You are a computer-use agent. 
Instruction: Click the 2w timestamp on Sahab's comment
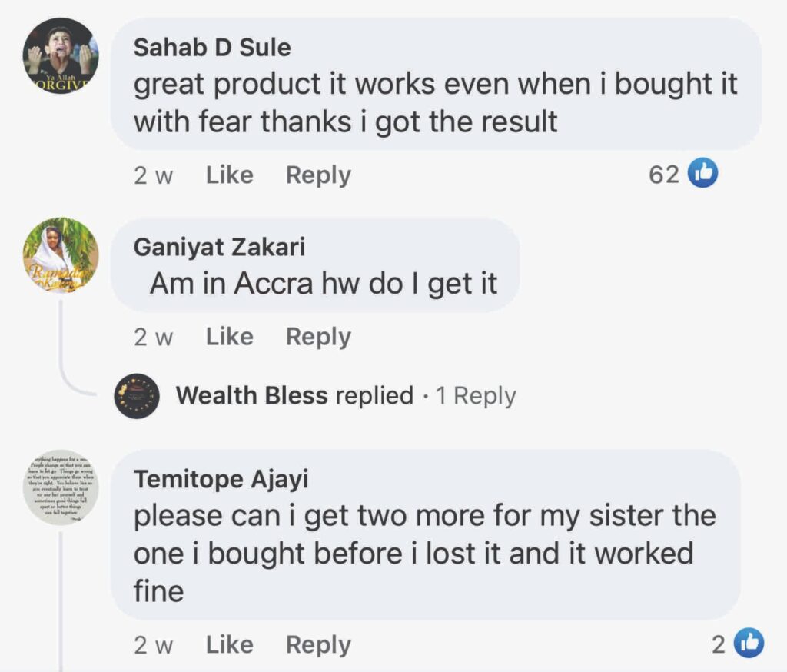153,175
